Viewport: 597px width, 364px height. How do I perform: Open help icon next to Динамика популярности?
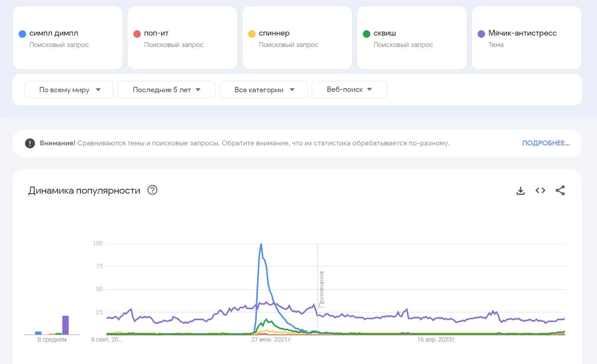pyautogui.click(x=153, y=190)
